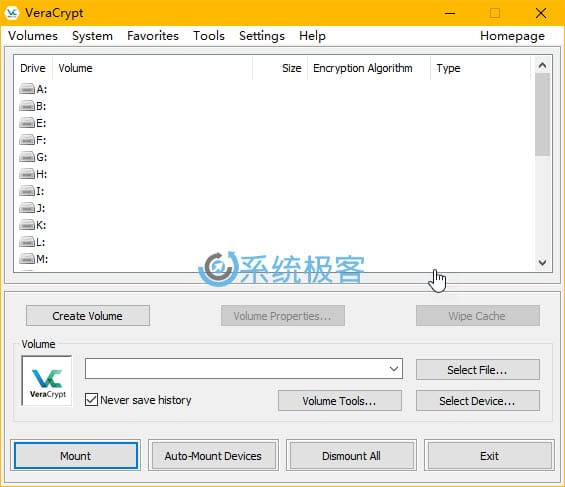Click the Drive column header
Image resolution: width=565 pixels, height=487 pixels.
(33, 68)
